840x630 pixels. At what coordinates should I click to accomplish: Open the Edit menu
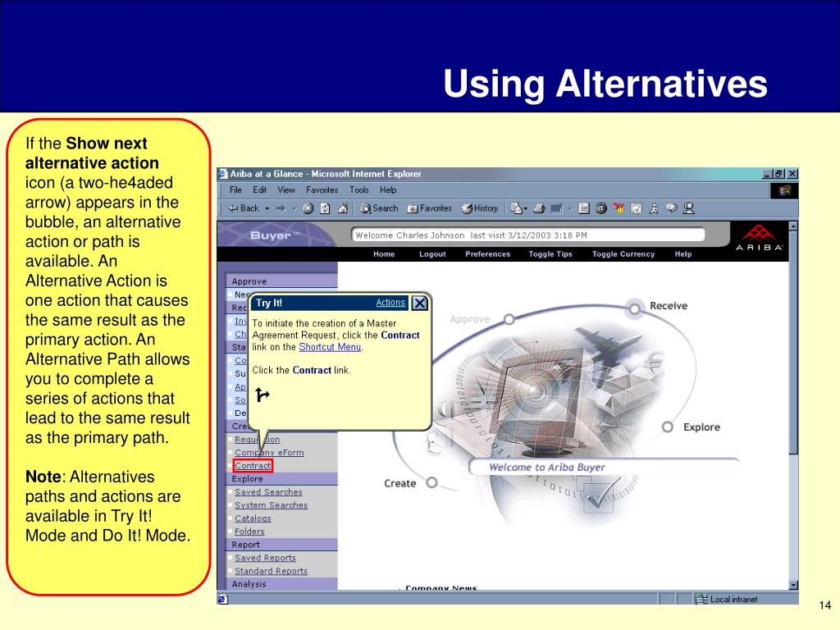pos(260,189)
